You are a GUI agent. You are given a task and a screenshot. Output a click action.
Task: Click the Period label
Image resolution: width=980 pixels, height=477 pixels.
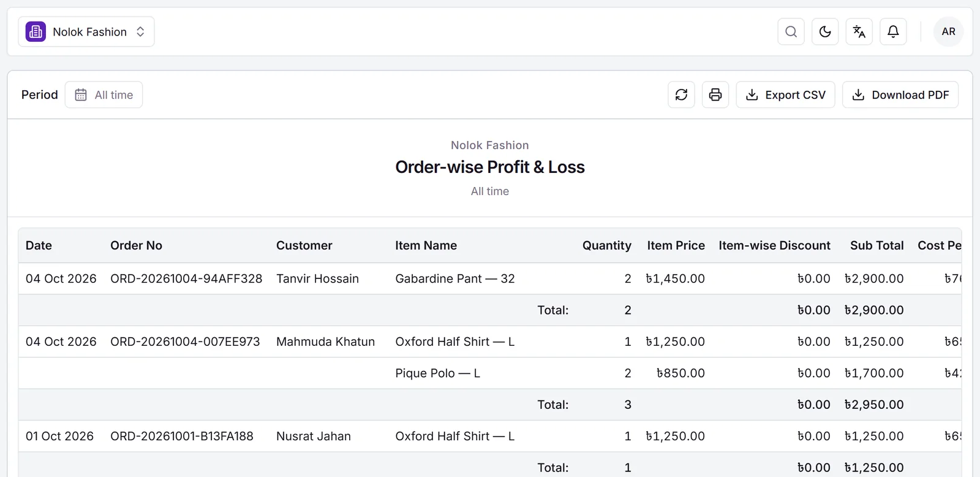40,95
